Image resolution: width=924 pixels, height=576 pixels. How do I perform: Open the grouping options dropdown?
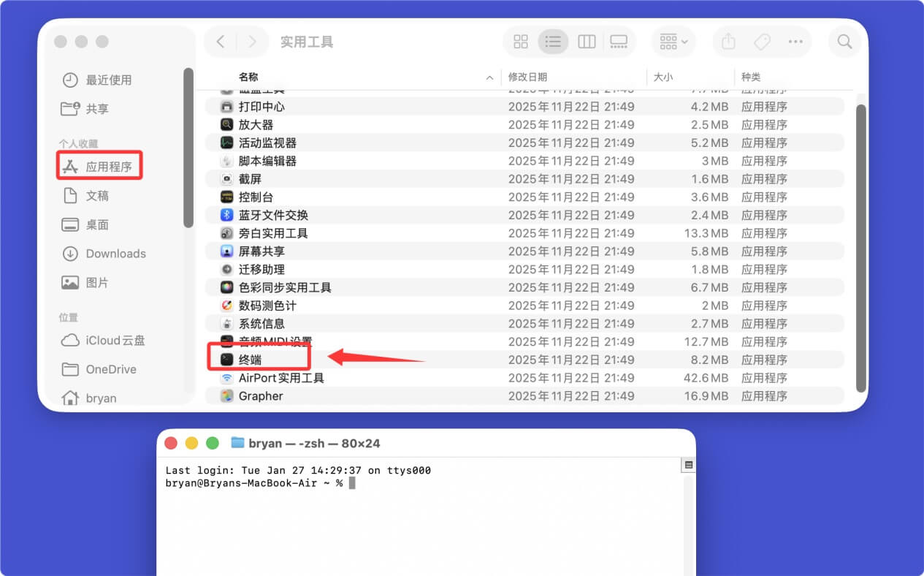[x=672, y=42]
